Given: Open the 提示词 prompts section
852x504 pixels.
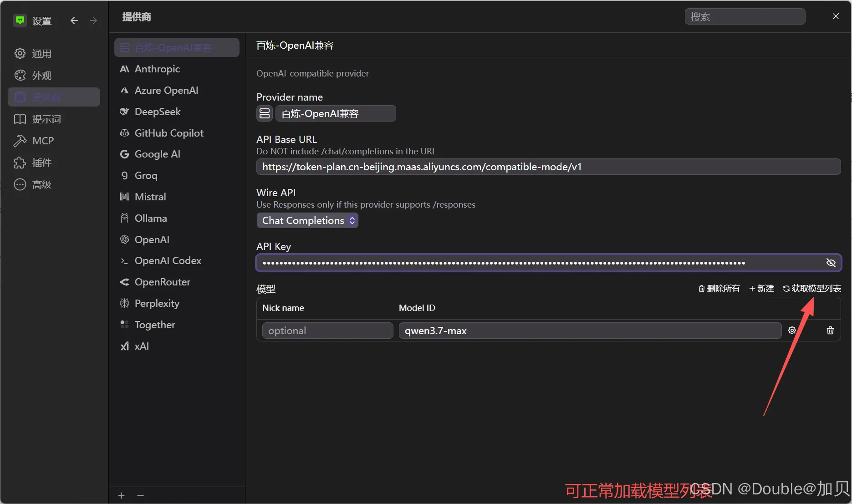Looking at the screenshot, I should coord(54,119).
